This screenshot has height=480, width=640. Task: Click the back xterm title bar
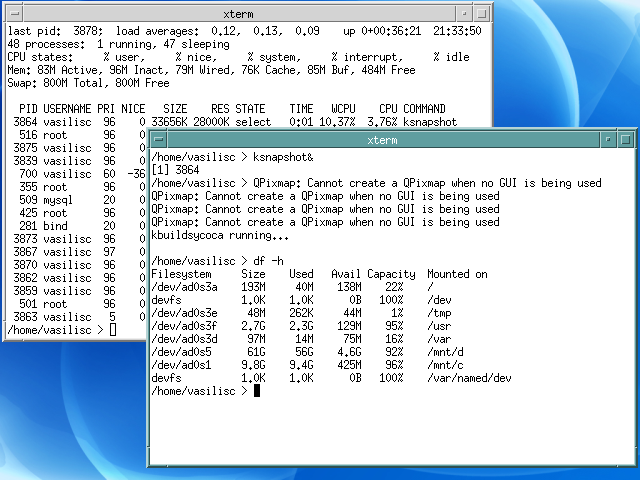[x=239, y=13]
